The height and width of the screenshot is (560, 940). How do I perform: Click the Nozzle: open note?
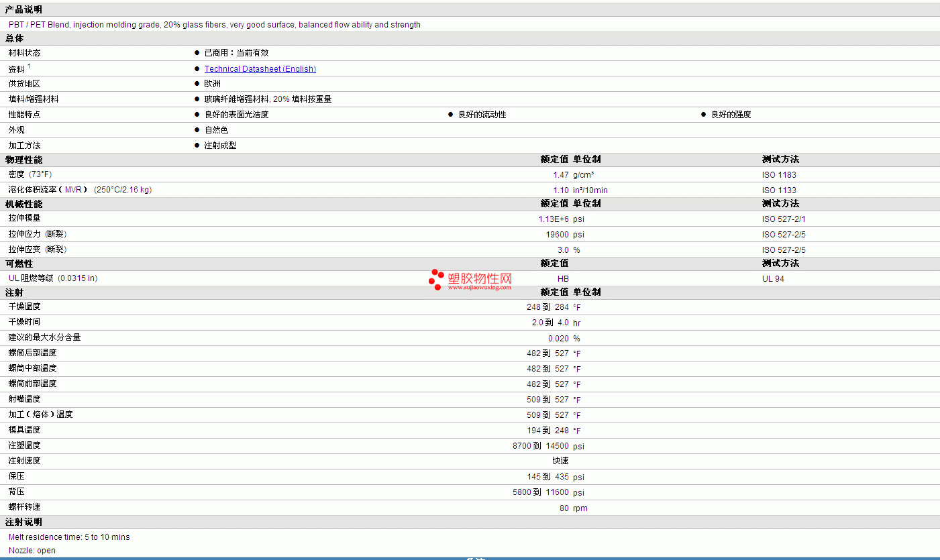(x=32, y=551)
